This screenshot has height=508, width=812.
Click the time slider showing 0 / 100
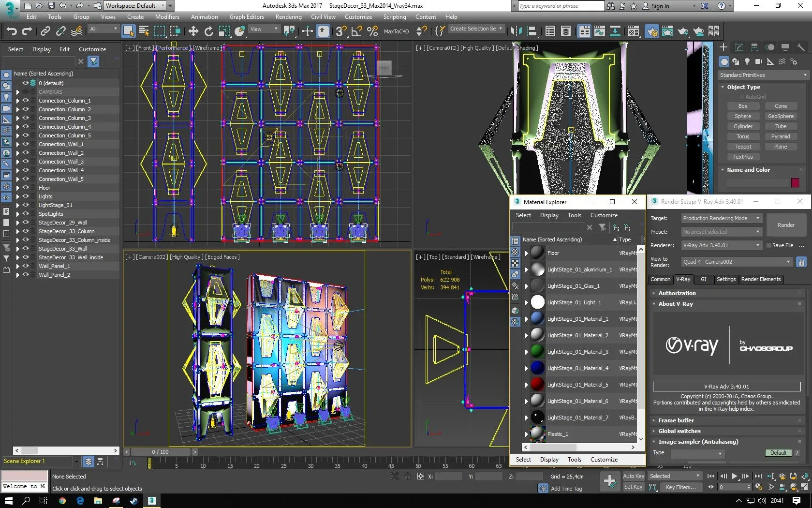pos(161,452)
